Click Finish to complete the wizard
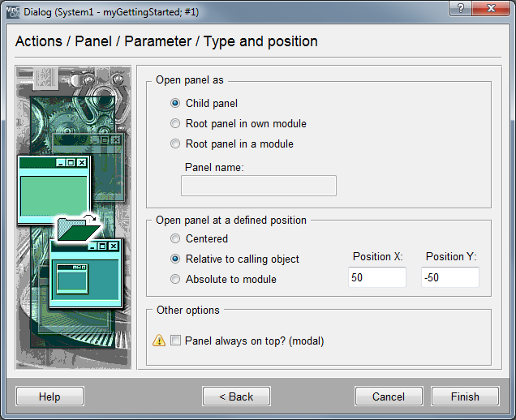 (466, 396)
